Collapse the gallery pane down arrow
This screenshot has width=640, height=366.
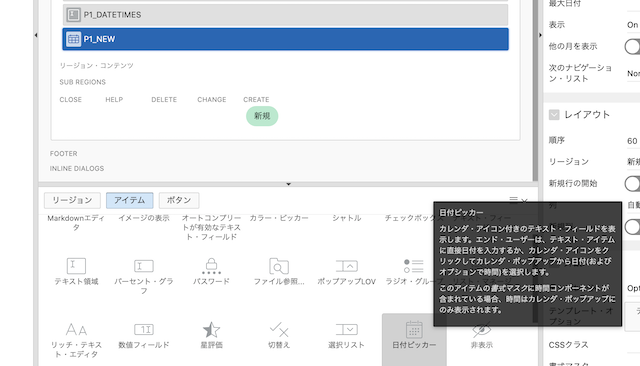tap(289, 184)
